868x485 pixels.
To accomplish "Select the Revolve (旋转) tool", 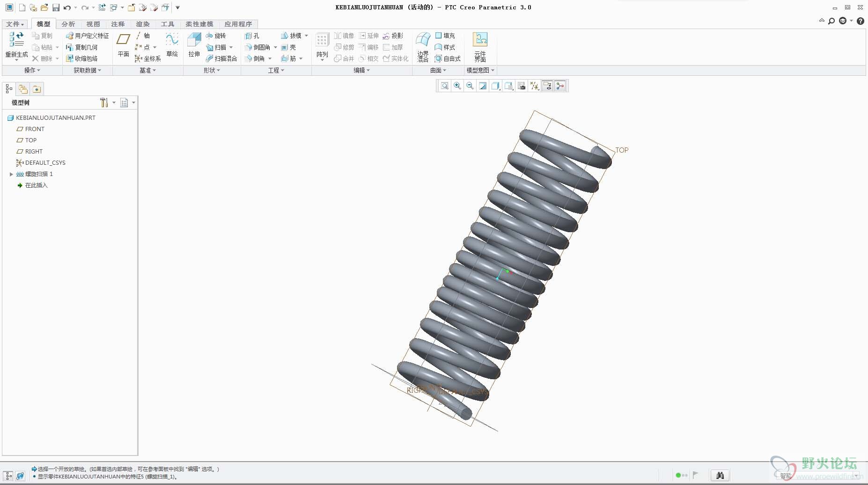I will tap(216, 36).
